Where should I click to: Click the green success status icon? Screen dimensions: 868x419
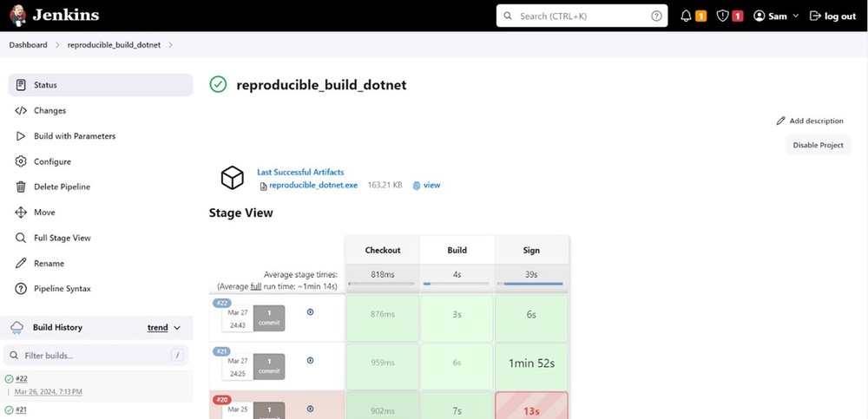tap(218, 84)
